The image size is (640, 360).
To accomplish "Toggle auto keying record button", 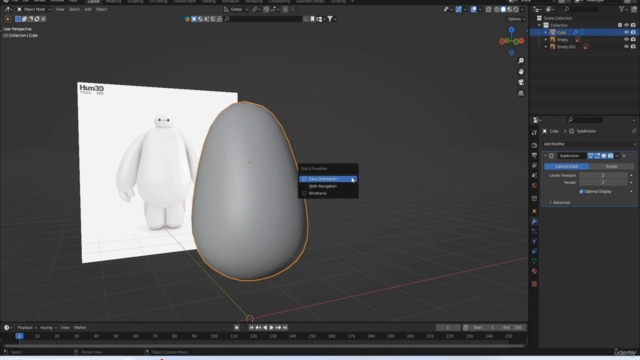I will click(x=236, y=327).
